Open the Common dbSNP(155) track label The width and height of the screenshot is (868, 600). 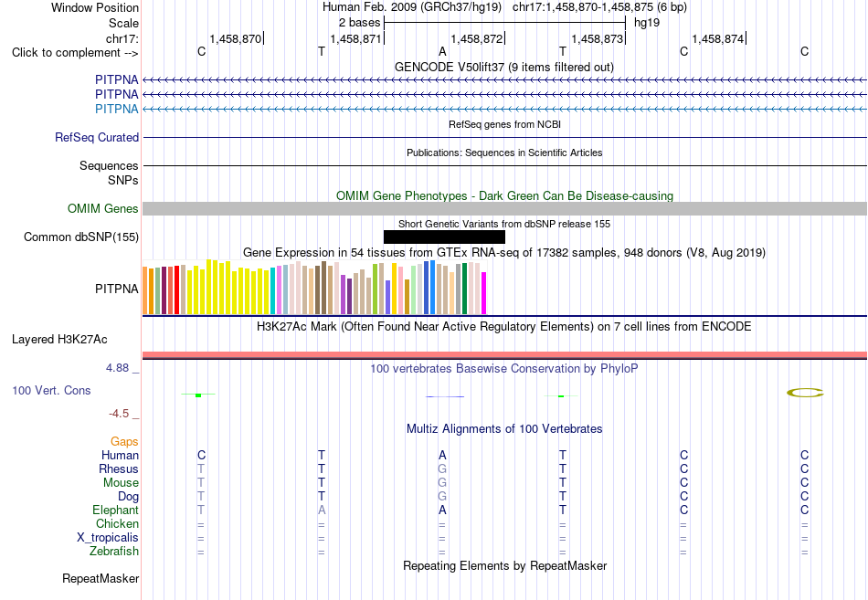coord(80,237)
